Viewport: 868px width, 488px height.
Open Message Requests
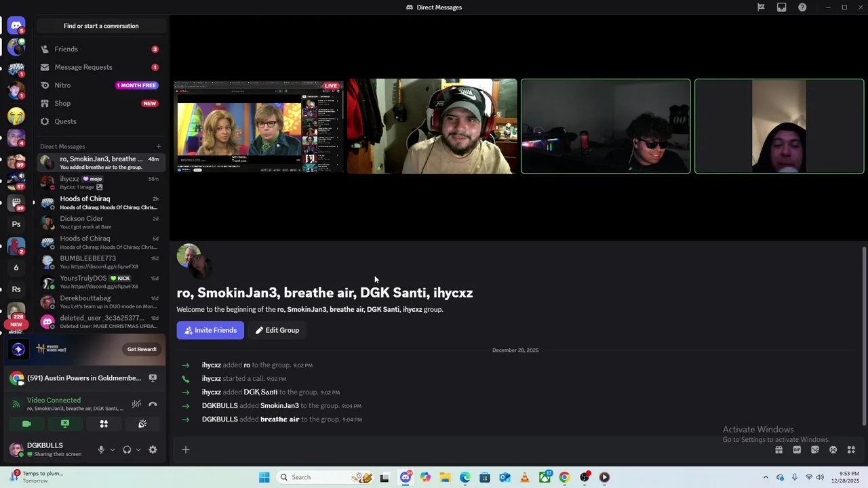[100, 67]
